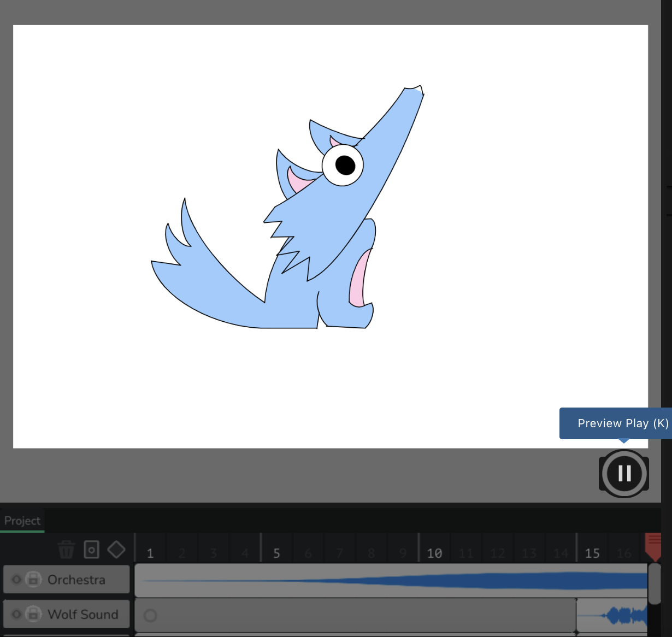The width and height of the screenshot is (672, 637).
Task: Click the diamond keyframe icon
Action: 116,550
